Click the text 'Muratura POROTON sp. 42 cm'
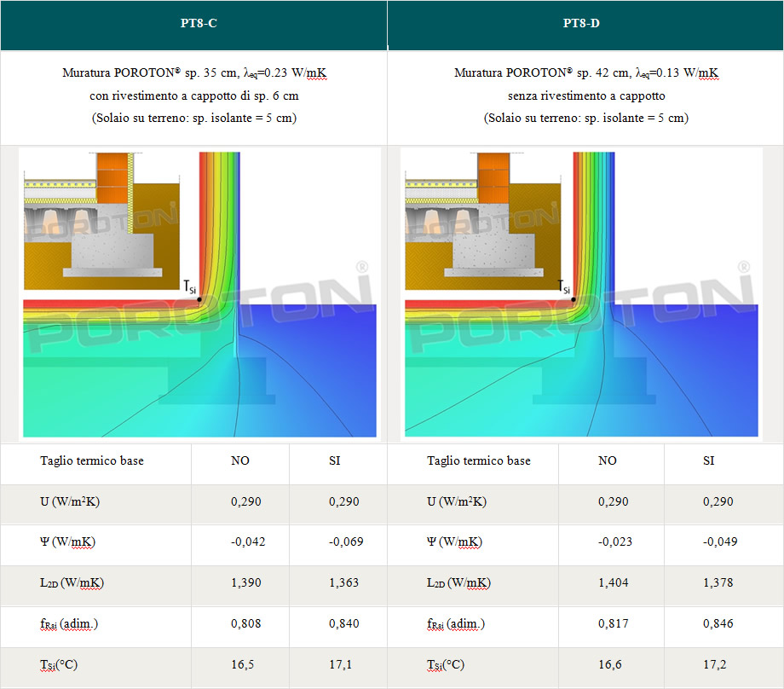784x689 pixels. 542,73
